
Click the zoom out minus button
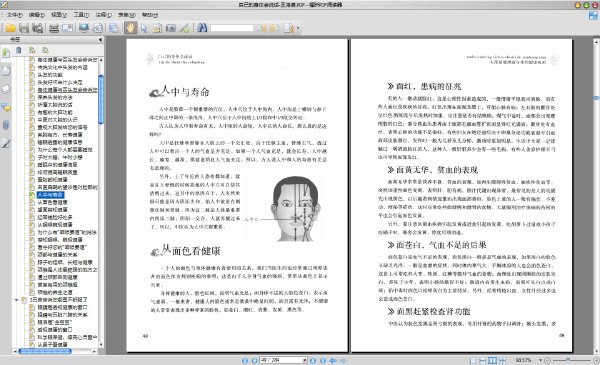[547, 360]
